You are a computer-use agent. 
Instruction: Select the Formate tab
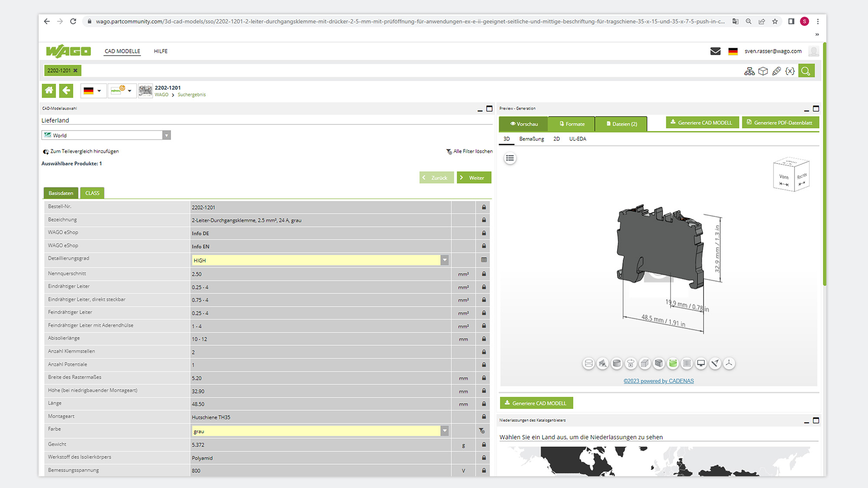click(572, 124)
